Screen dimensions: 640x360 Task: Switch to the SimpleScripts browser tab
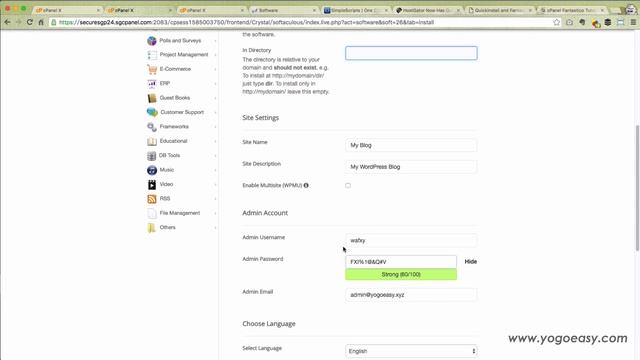tap(355, 10)
